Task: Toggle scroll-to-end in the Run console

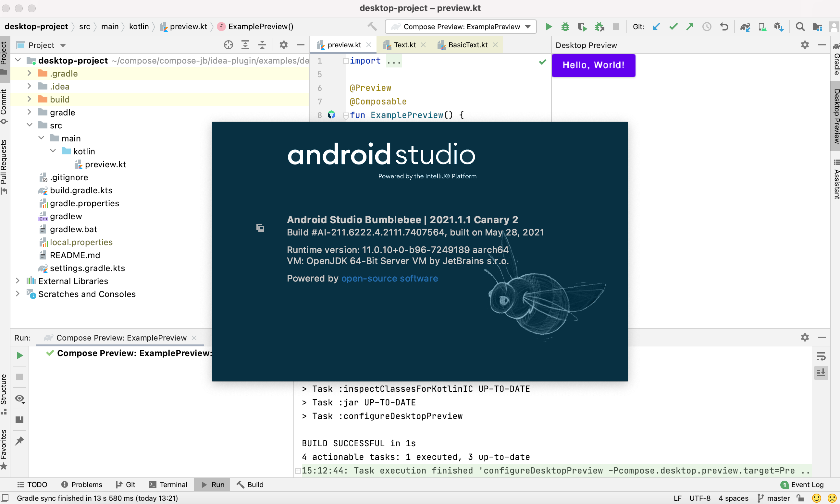Action: pyautogui.click(x=821, y=373)
